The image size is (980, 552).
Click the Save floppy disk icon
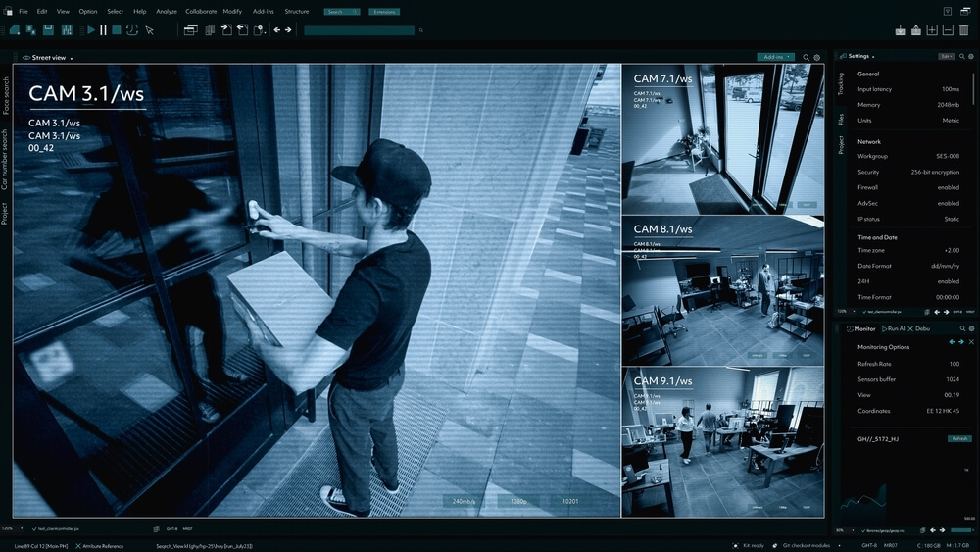pos(47,30)
